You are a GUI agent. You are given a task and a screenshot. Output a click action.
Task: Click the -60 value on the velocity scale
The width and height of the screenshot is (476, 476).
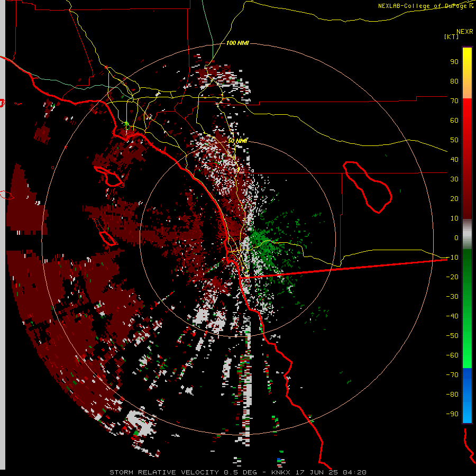(x=452, y=355)
